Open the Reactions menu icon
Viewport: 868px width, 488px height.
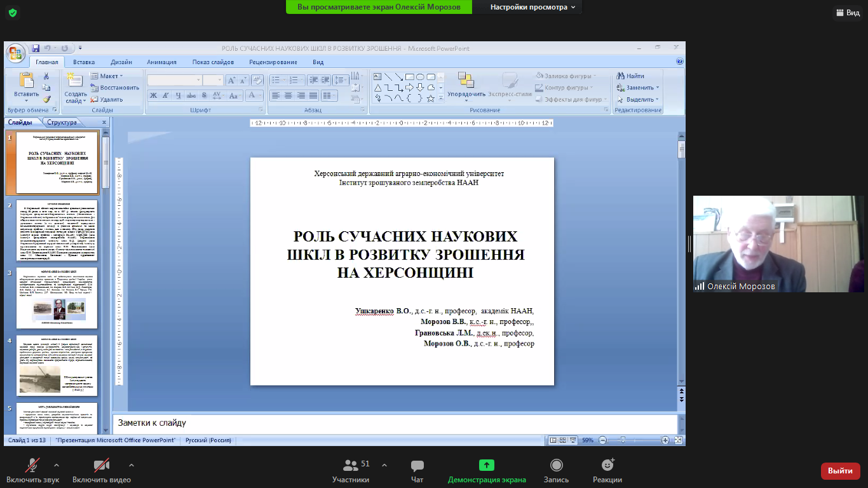click(607, 466)
